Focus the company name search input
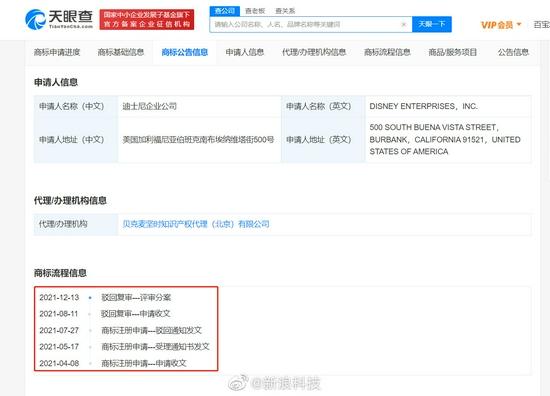Screen dimensions: 550x396 click(305, 24)
